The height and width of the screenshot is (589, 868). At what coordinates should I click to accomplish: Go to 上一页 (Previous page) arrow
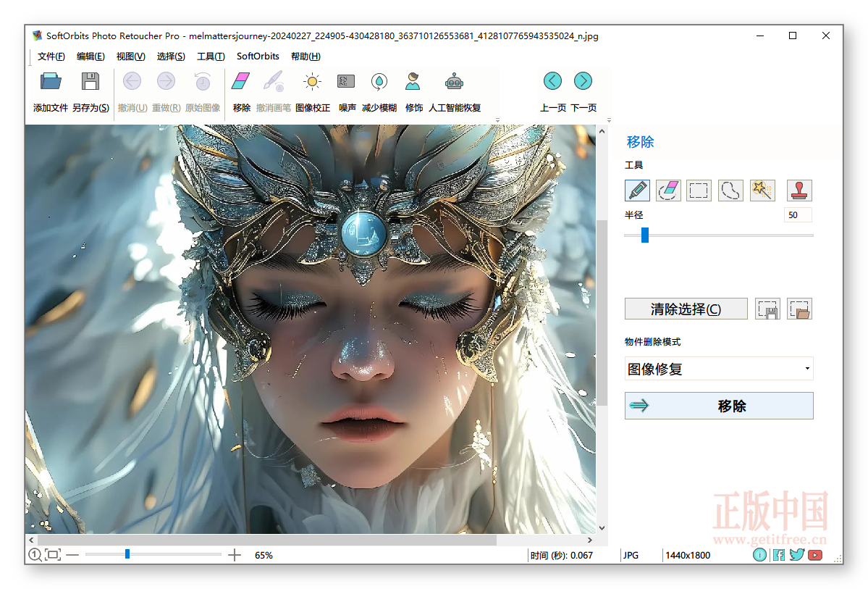coord(552,81)
